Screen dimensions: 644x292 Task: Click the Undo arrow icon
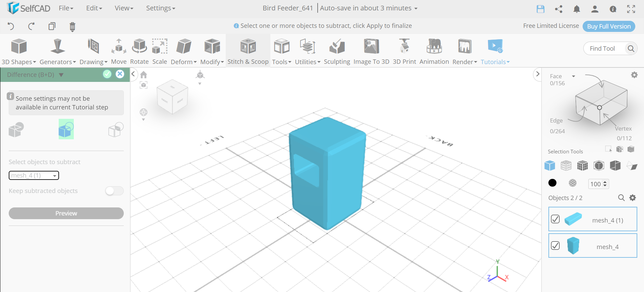(11, 26)
